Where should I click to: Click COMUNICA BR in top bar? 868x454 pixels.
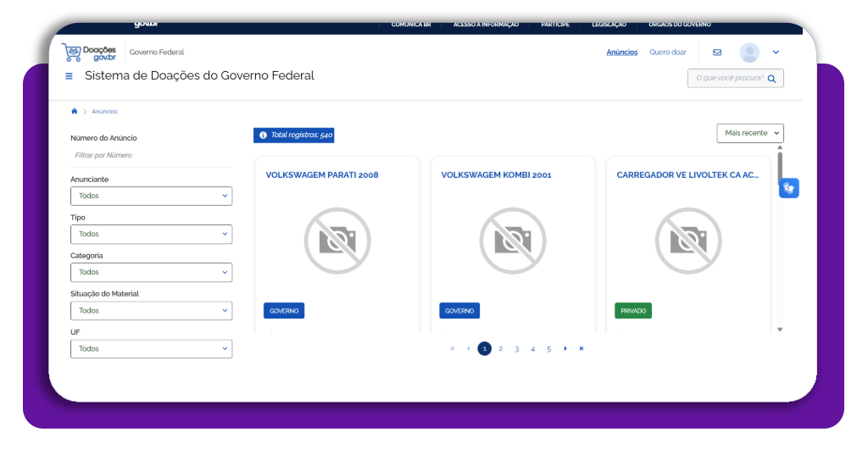411,25
